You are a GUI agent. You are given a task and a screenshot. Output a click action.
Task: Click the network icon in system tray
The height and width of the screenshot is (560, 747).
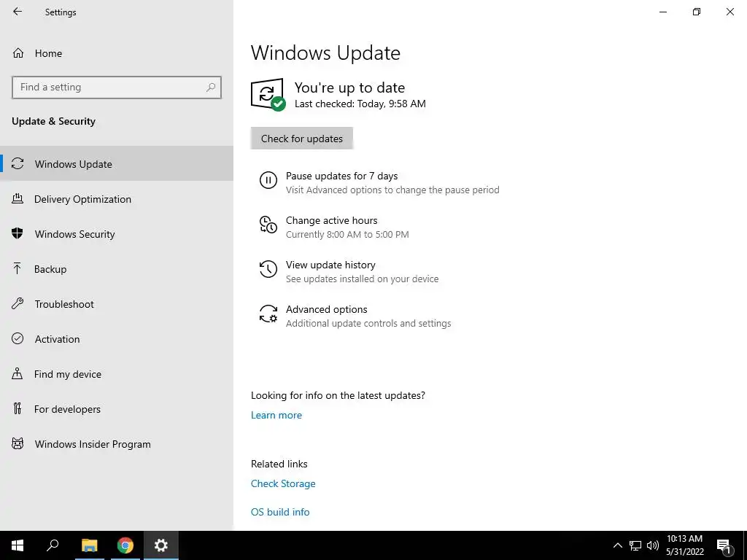(635, 545)
